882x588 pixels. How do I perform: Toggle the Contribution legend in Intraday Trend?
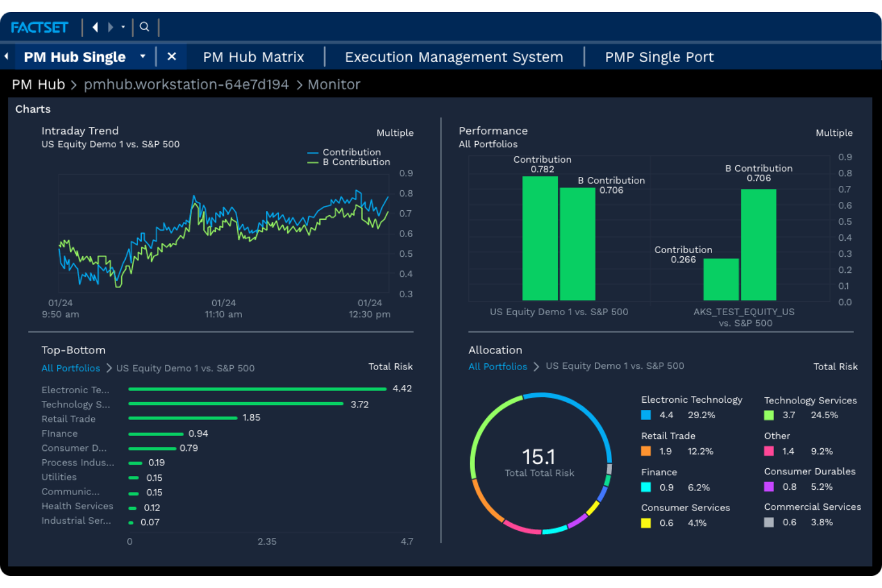(x=344, y=153)
